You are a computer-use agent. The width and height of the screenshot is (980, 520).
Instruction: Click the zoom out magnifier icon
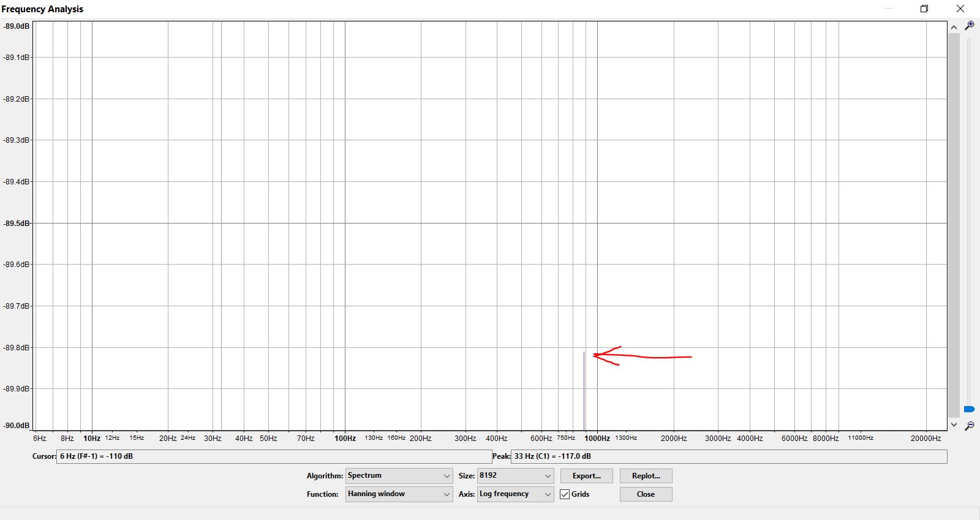[x=969, y=426]
